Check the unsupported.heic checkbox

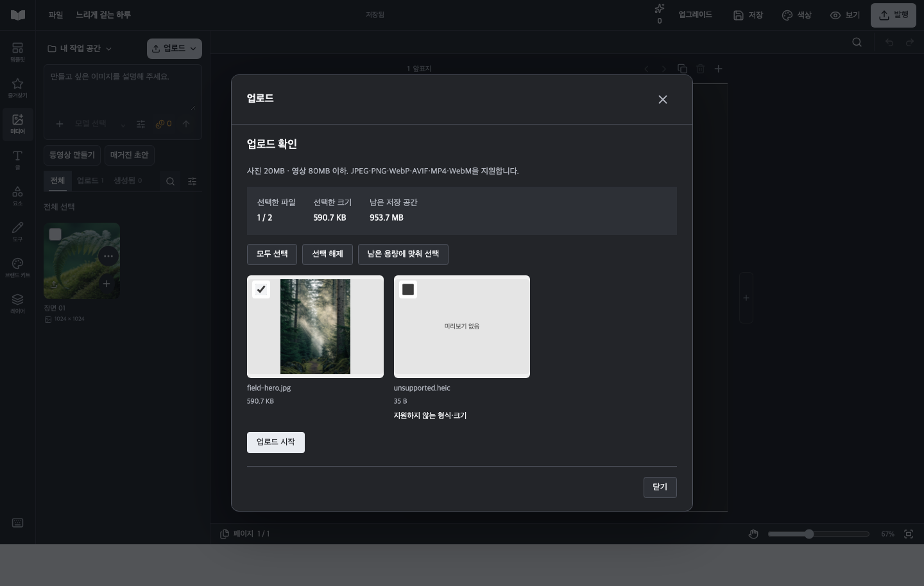pyautogui.click(x=408, y=289)
